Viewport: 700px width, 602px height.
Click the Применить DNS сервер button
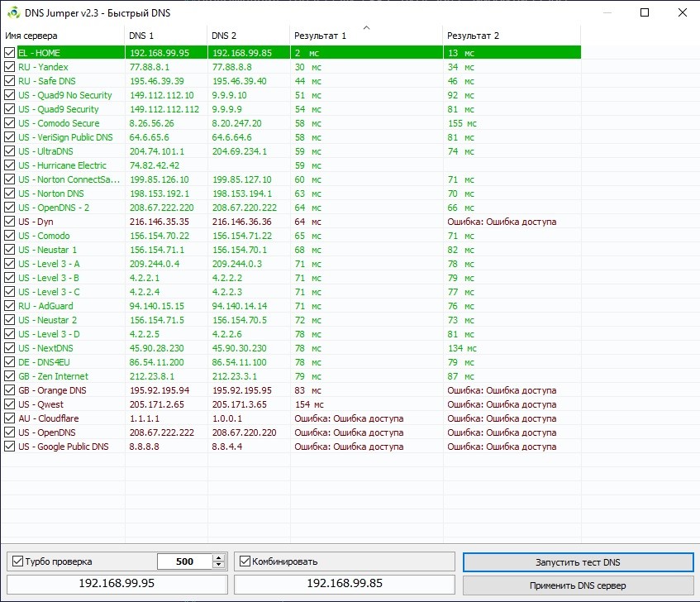[579, 585]
